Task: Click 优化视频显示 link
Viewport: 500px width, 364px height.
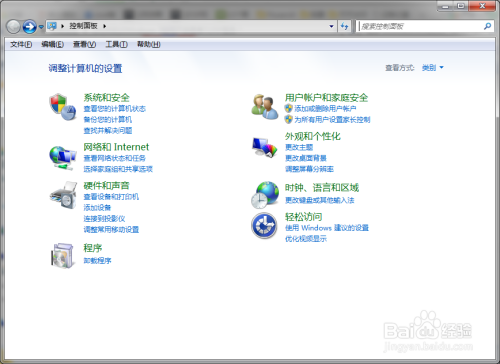Action: (306, 239)
